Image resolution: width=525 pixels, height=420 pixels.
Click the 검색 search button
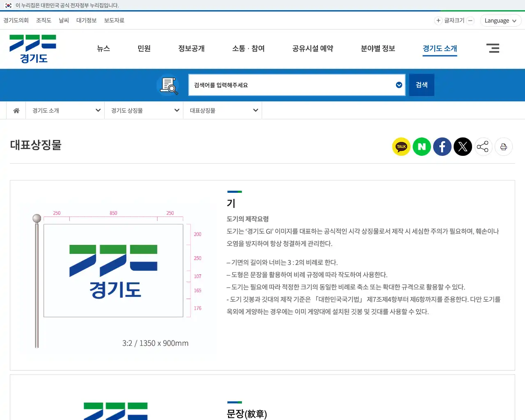(422, 85)
